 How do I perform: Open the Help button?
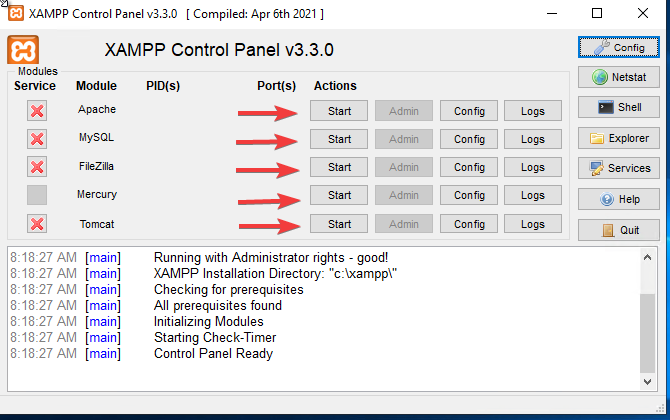(x=619, y=199)
